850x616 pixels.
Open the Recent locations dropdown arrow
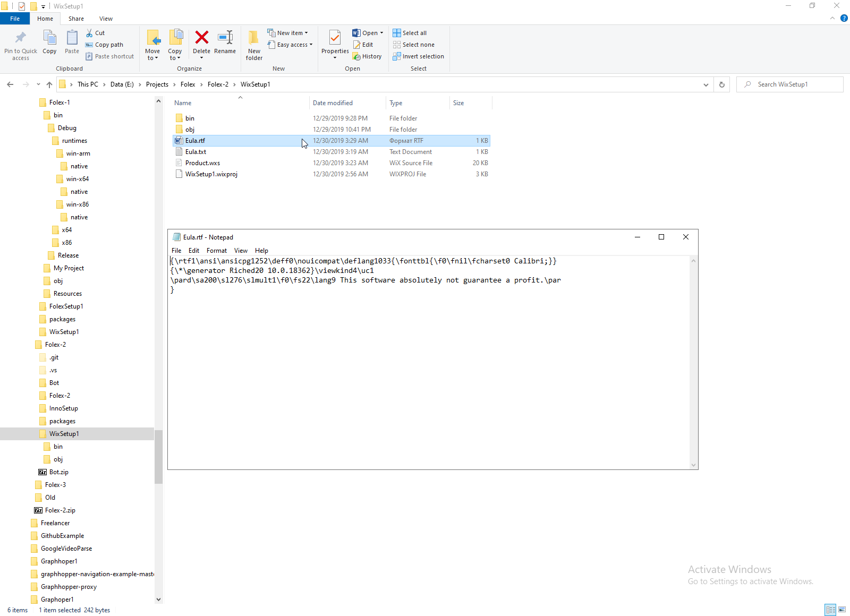[x=38, y=84]
